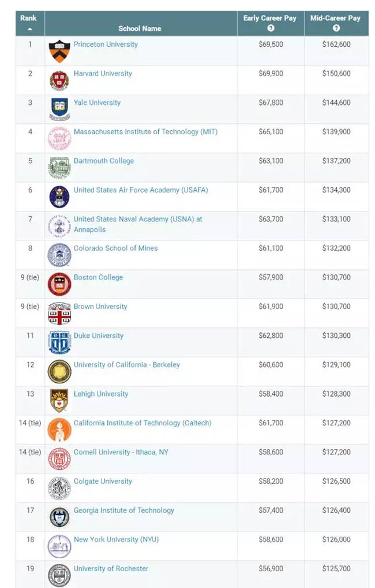
Task: Open University of California - Berkeley link
Action: (x=127, y=365)
